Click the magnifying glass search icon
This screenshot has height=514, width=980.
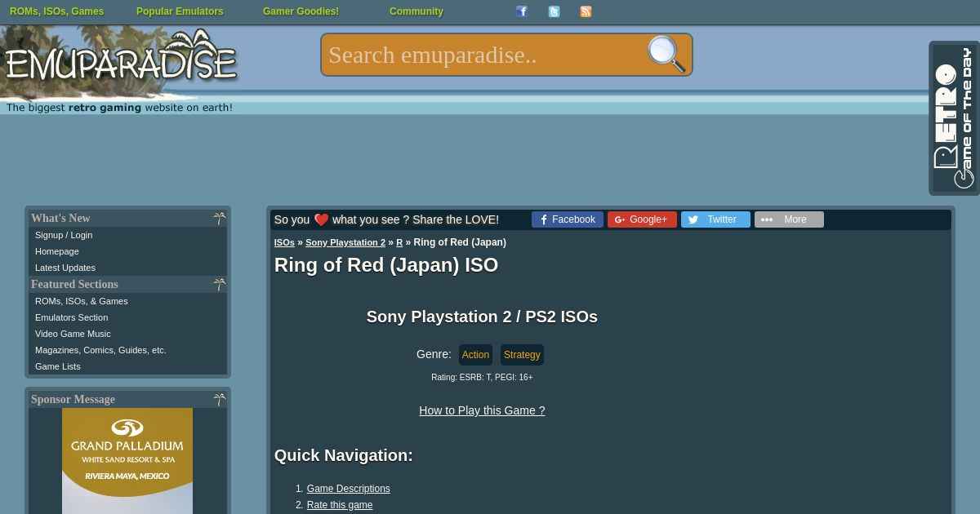[x=666, y=55]
